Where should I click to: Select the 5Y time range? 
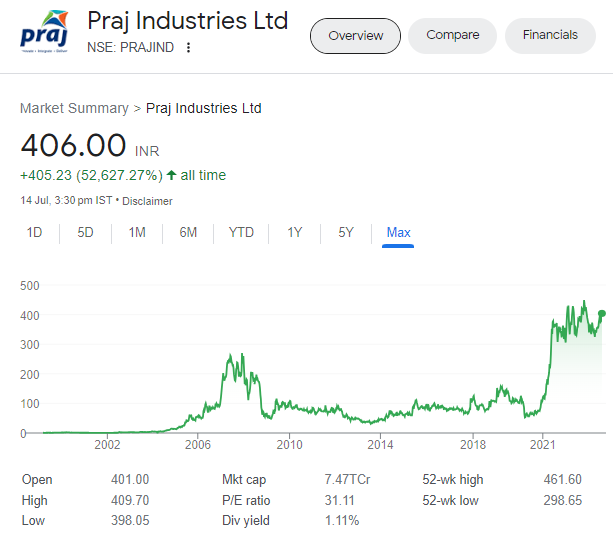pyautogui.click(x=346, y=233)
